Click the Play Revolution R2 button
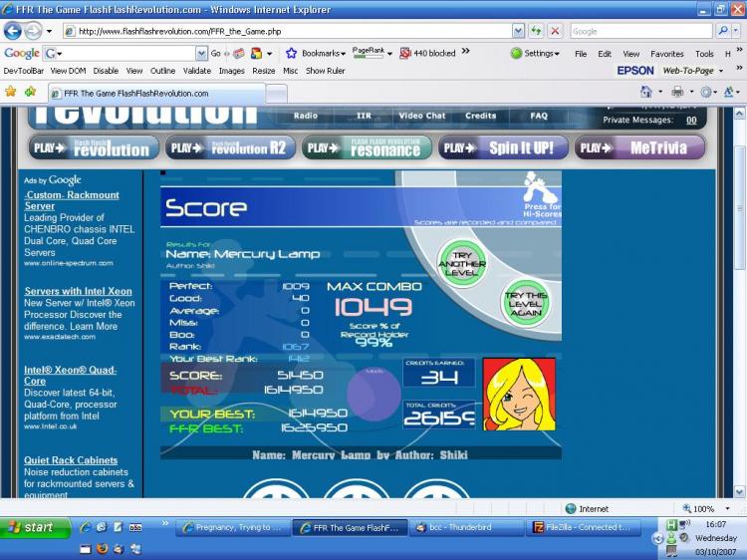The height and width of the screenshot is (560, 747). [230, 147]
